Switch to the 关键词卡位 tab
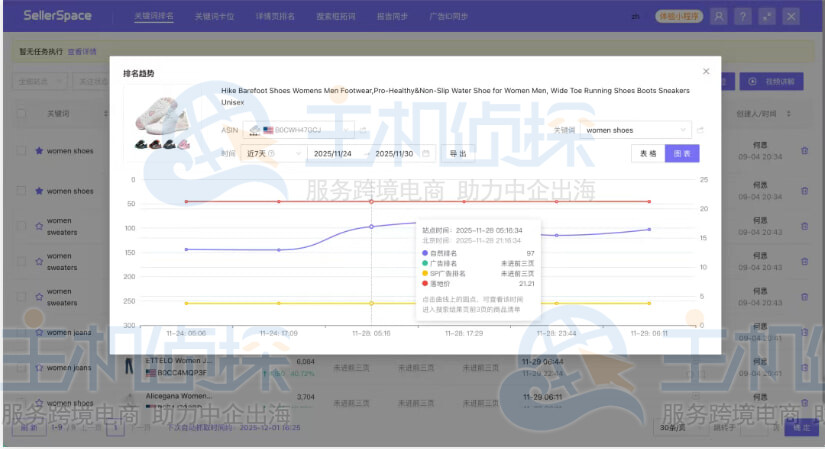The height and width of the screenshot is (449, 825). (x=215, y=17)
